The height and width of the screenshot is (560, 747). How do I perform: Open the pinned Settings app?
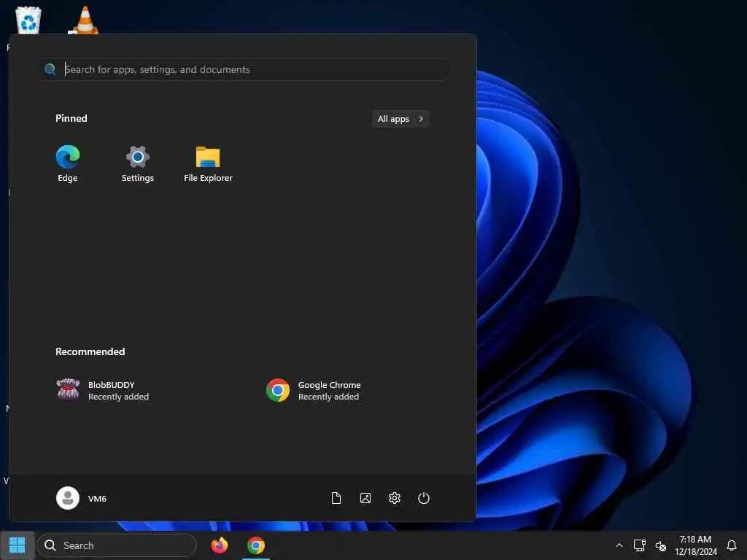point(138,163)
